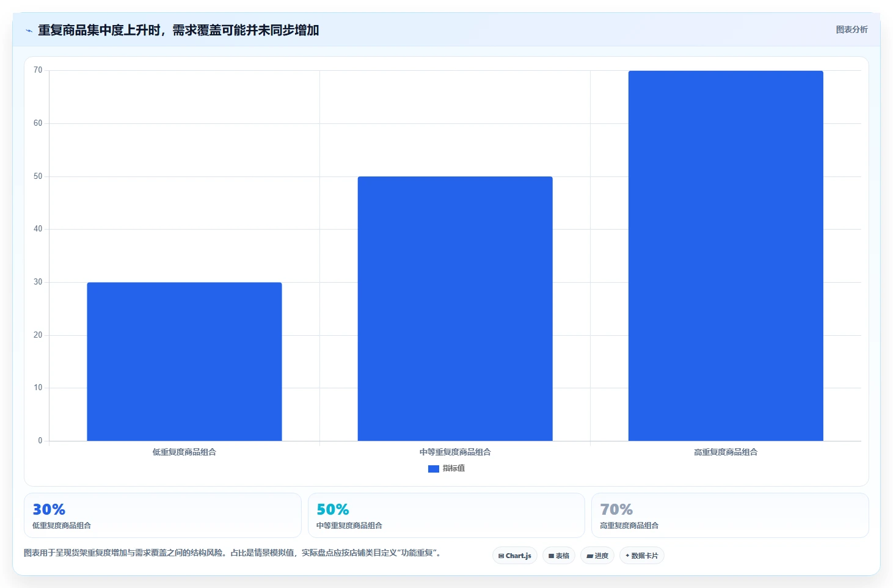
Task: Click the chart icon beside the title
Action: tap(29, 31)
